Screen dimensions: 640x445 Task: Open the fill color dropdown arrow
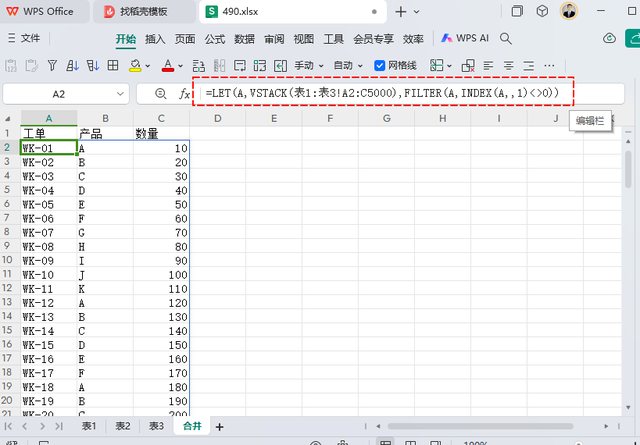tap(148, 66)
